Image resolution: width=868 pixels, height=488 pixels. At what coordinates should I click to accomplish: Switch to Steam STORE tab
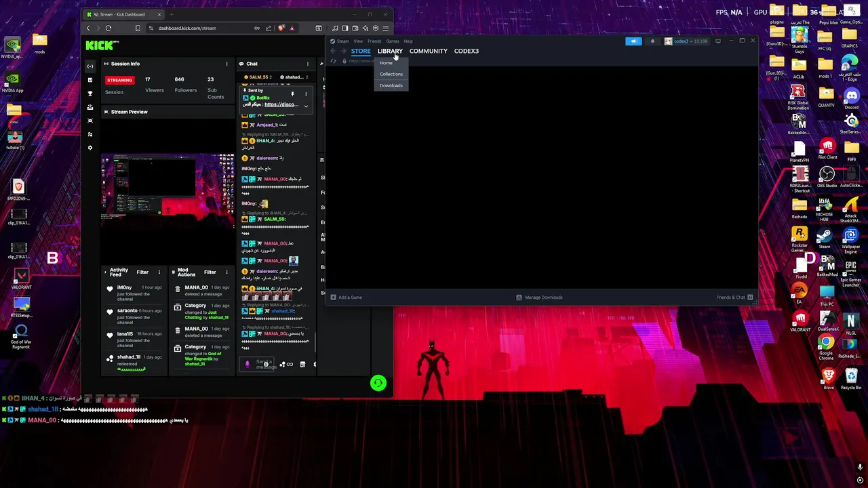tap(361, 51)
